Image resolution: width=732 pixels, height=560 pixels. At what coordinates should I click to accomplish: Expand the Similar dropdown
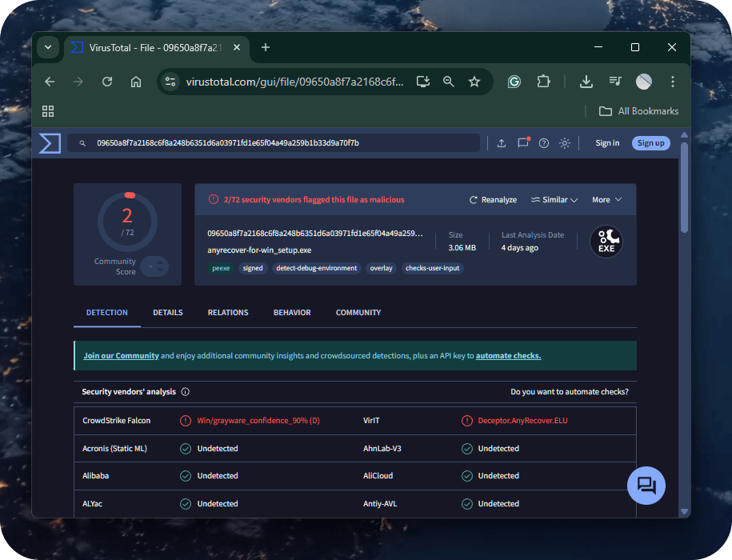[x=554, y=200]
